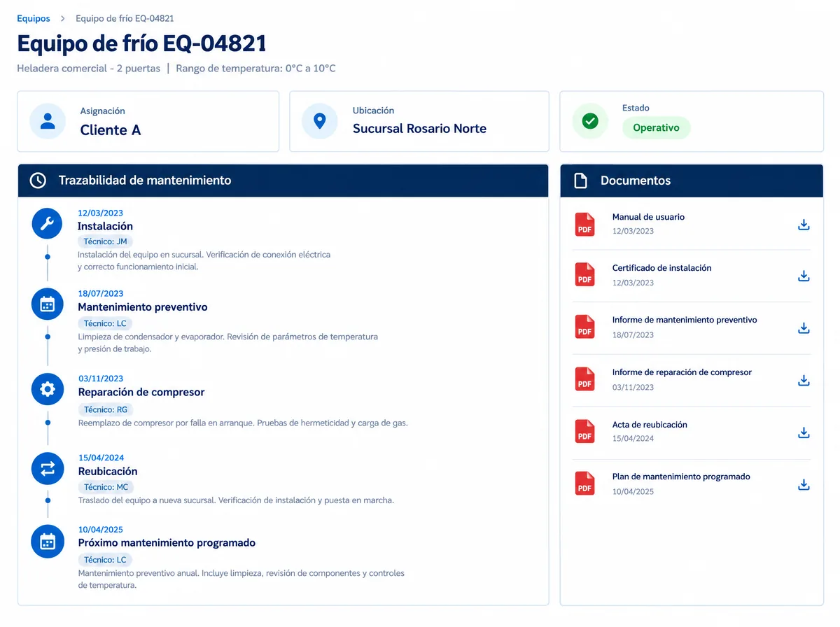This screenshot has width=840, height=627.
Task: Click the user icon in the Asignación card
Action: pos(48,121)
